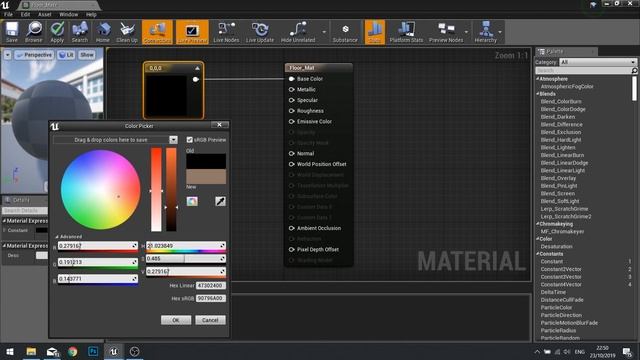Click the Metallic input pin
Image resolution: width=640 pixels, height=360 pixels.
tap(291, 89)
